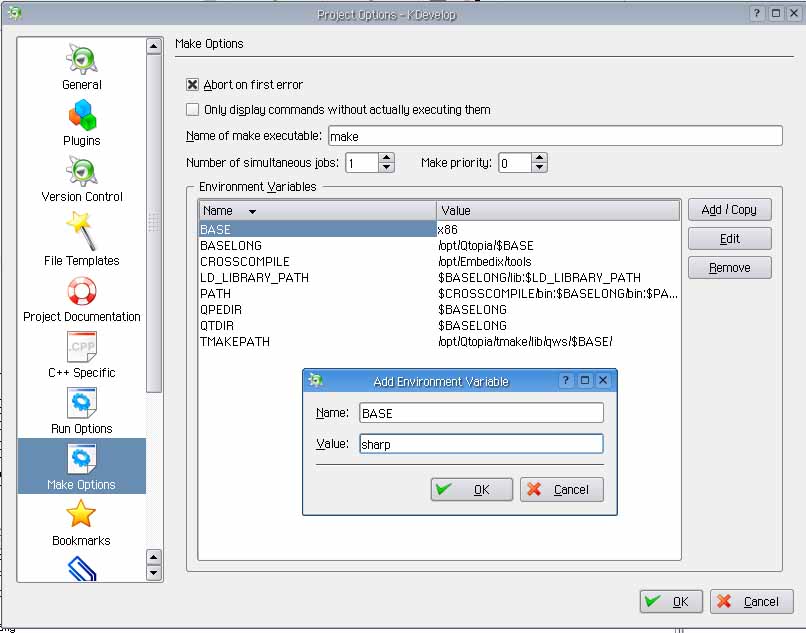Click the help button in Project Options title bar
Viewport: 806px width, 633px height.
click(757, 13)
